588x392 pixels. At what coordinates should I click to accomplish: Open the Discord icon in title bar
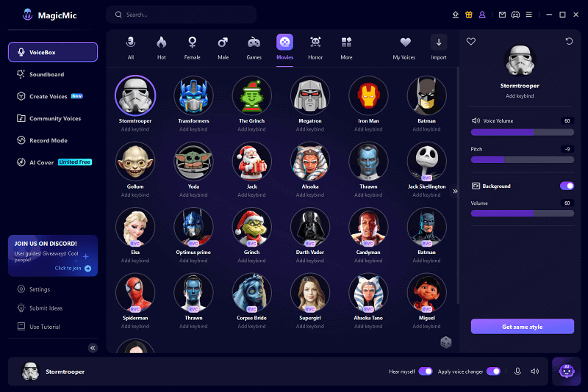[517, 15]
